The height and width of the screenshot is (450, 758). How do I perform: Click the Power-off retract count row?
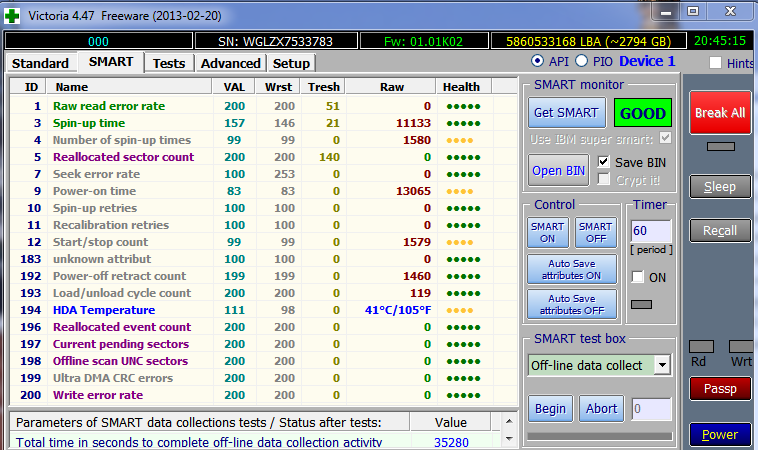(x=263, y=276)
